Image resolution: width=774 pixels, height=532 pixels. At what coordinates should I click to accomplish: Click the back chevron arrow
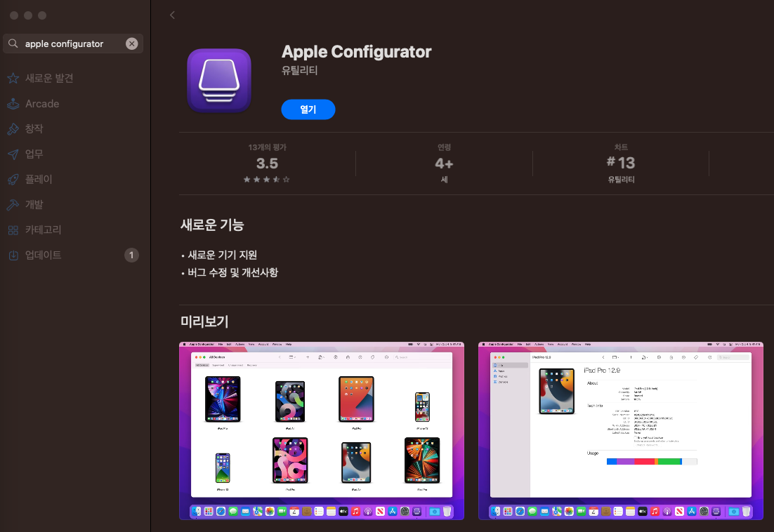(172, 15)
